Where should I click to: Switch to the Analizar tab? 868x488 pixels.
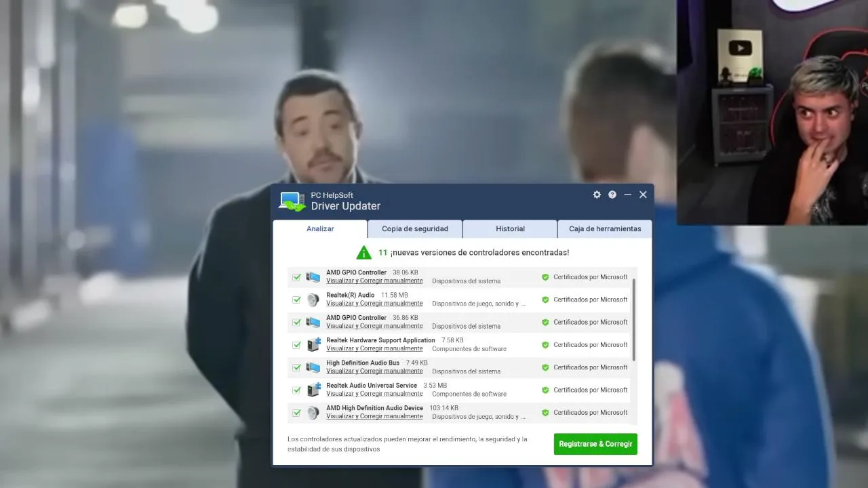pyautogui.click(x=320, y=229)
